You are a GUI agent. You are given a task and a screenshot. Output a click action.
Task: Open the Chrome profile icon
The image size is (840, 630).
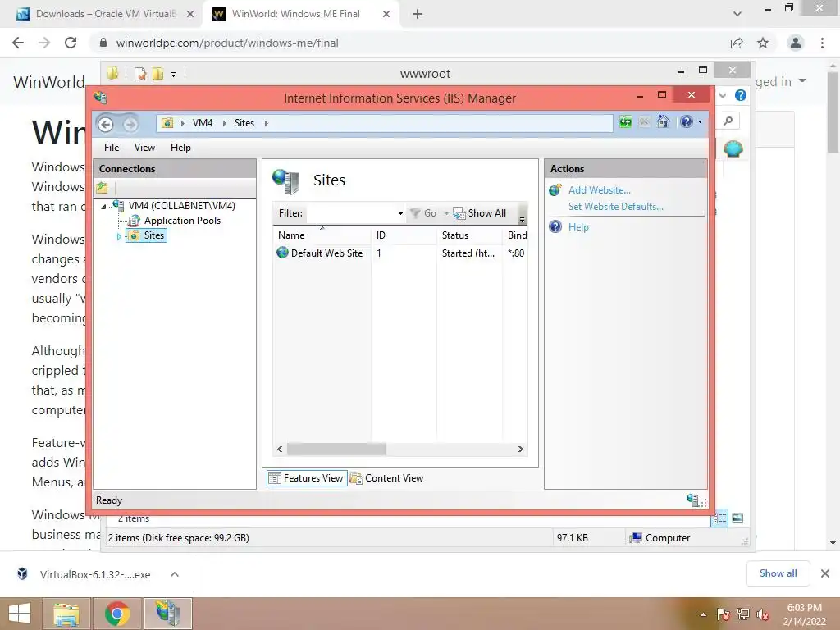pyautogui.click(x=796, y=43)
